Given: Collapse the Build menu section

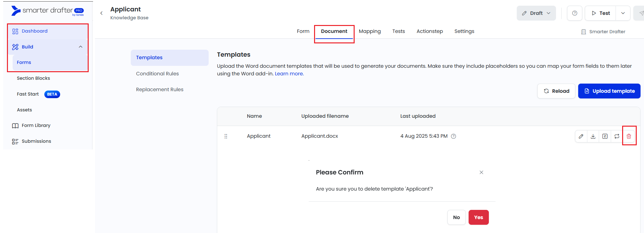Looking at the screenshot, I should (x=80, y=47).
